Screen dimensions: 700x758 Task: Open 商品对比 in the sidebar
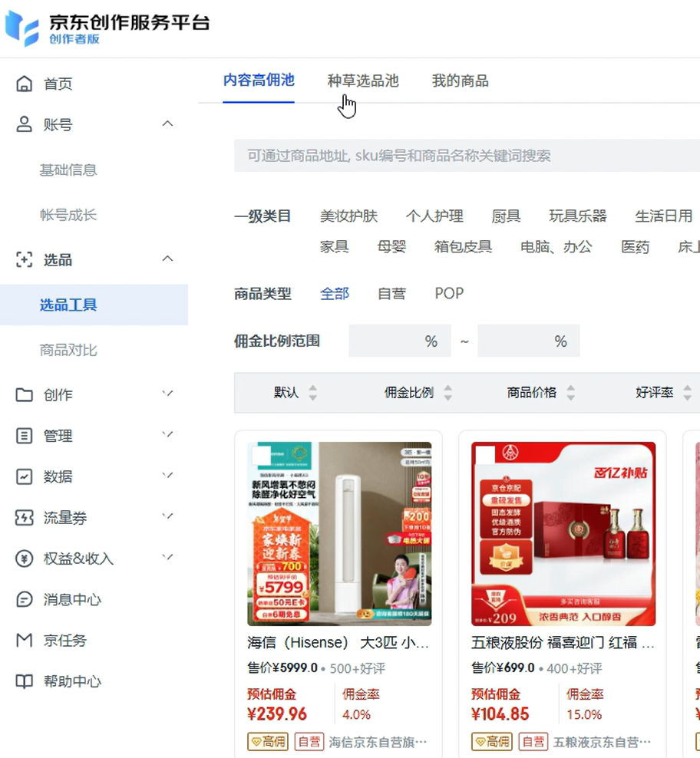68,350
